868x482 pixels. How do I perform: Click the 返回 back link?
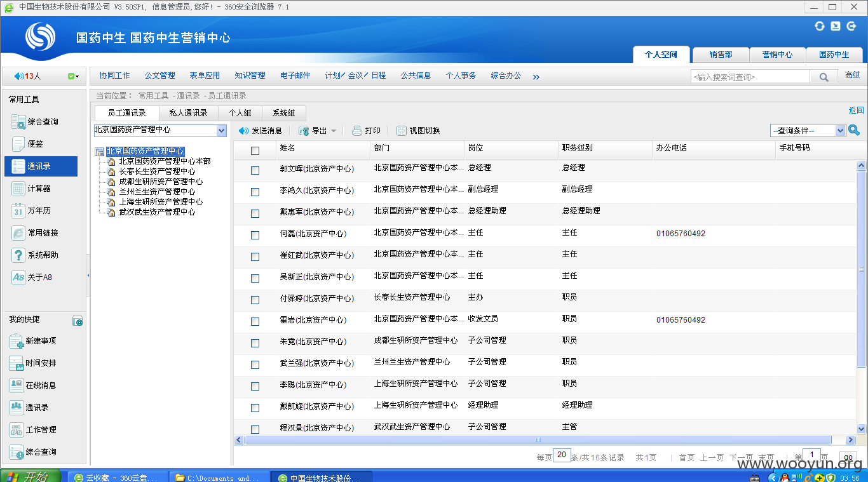click(x=856, y=110)
